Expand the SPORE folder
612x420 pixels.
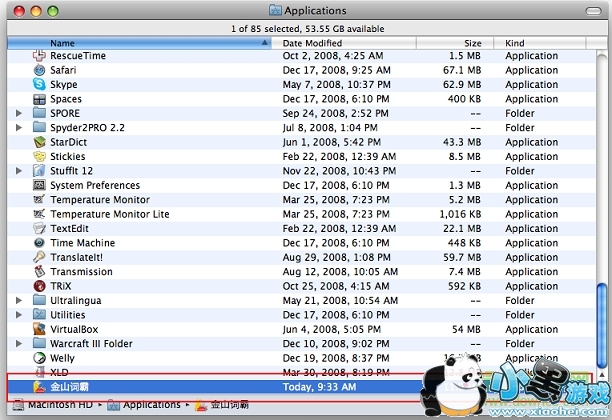19,114
